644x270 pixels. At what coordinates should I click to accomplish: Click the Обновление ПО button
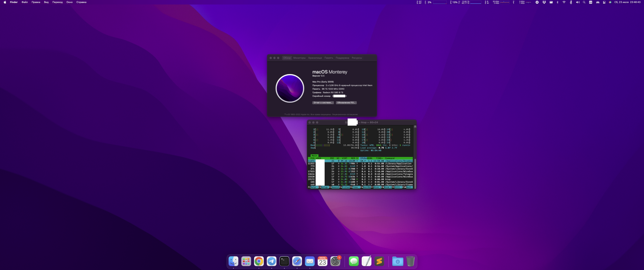pos(346,103)
